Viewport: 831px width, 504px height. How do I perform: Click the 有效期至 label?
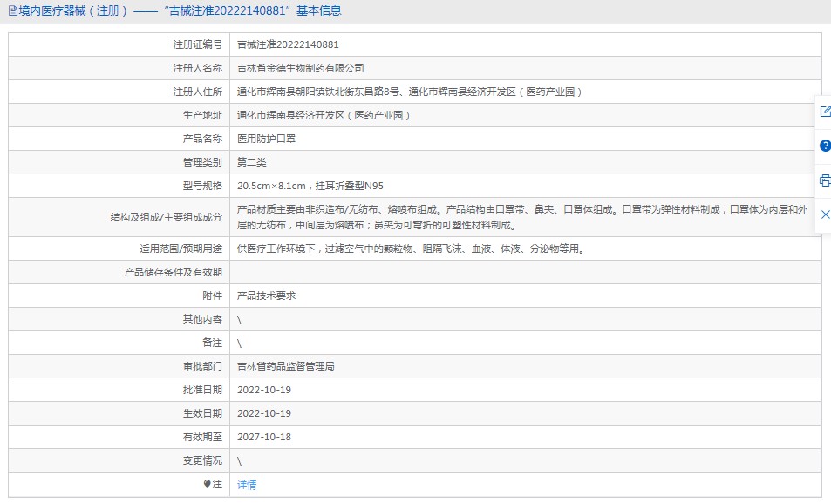202,437
